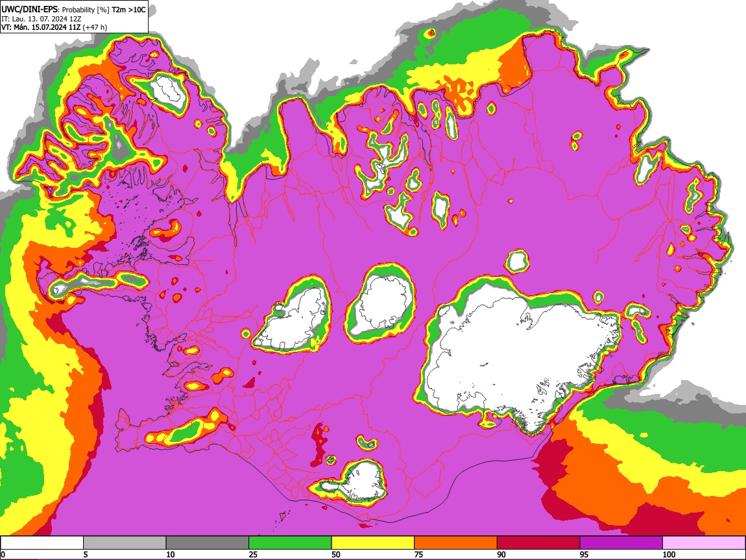Click the '90' legend tick label

(501, 554)
